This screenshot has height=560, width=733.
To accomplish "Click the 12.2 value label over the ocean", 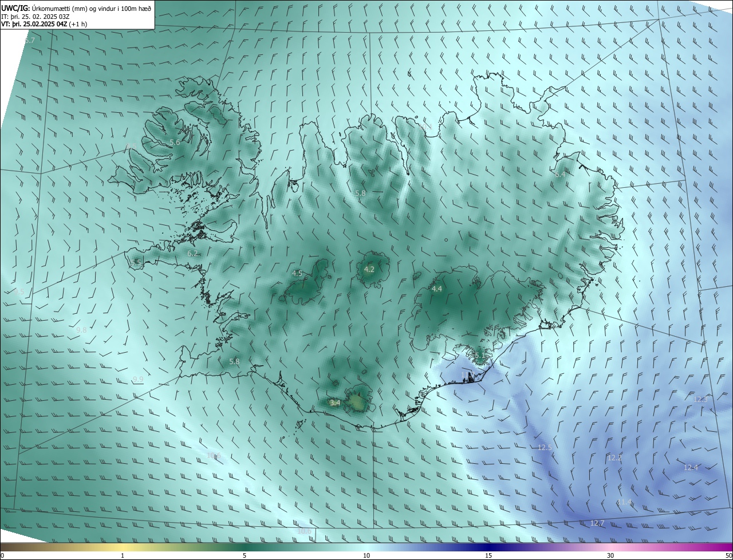I will (614, 458).
